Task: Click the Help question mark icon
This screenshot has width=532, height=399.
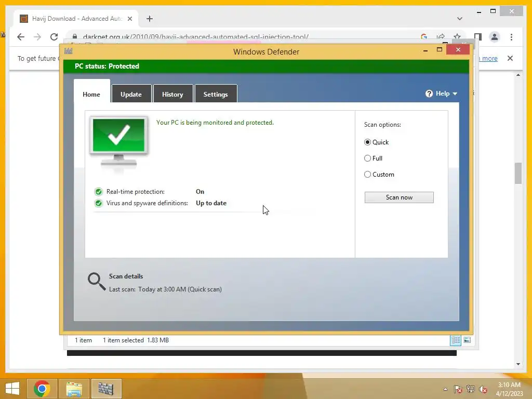Action: coord(429,94)
